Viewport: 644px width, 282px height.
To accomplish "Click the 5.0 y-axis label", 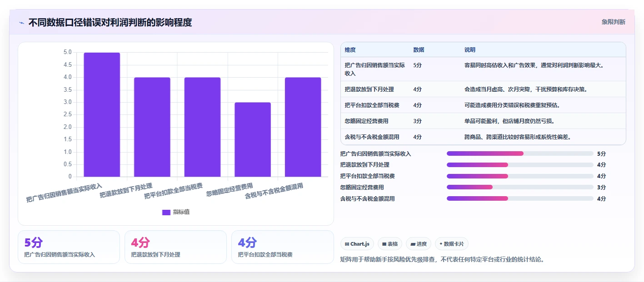I will coord(67,52).
